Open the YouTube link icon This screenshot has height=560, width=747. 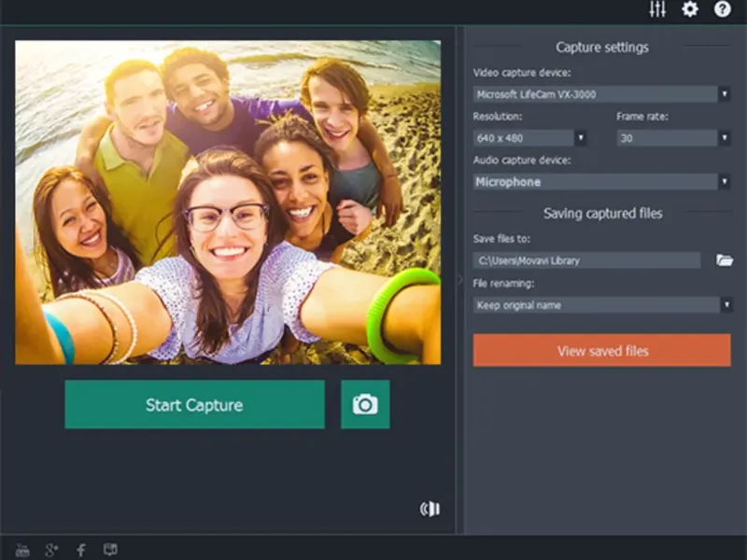(22, 550)
